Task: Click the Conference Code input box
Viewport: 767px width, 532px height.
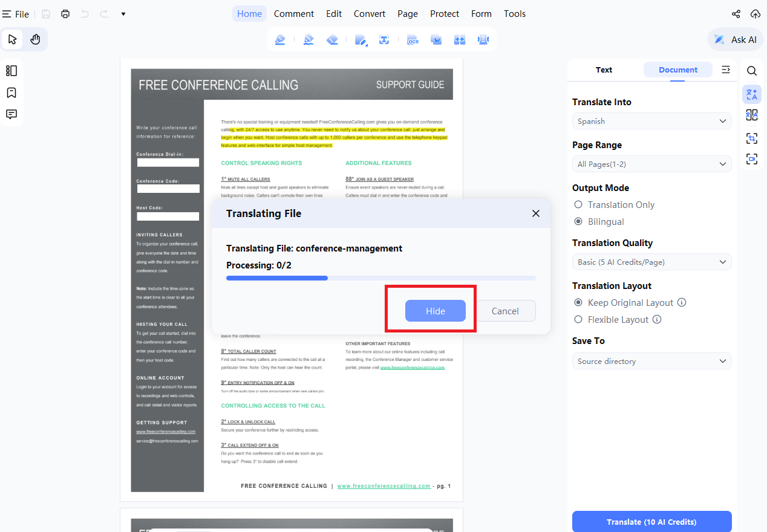Action: [x=168, y=189]
